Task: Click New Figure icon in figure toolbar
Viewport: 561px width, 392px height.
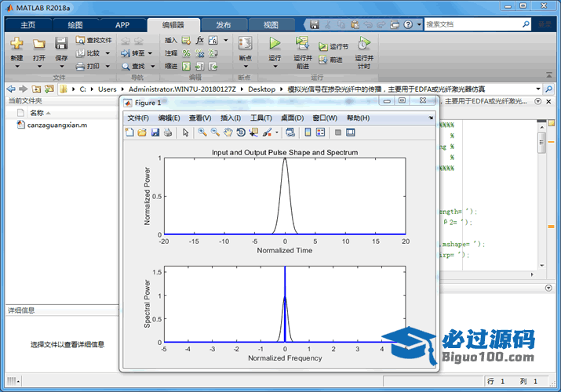Action: 129,132
